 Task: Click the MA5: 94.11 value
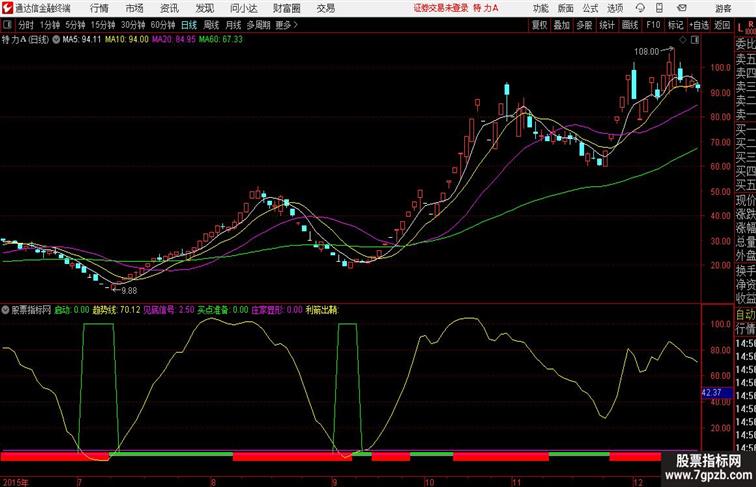(x=82, y=40)
